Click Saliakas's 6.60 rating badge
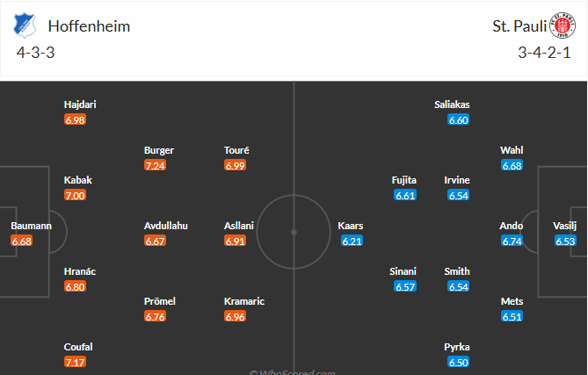Image resolution: width=588 pixels, height=375 pixels. [x=458, y=119]
